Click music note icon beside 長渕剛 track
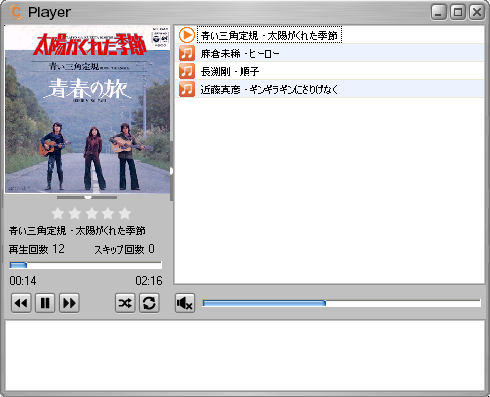The image size is (490, 397). click(x=187, y=71)
